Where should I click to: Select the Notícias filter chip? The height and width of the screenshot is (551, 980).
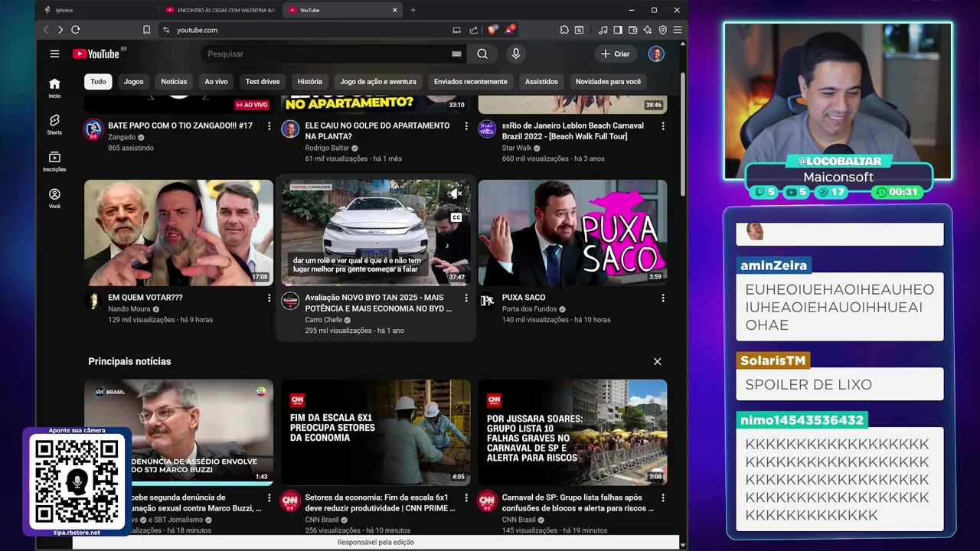tap(174, 81)
